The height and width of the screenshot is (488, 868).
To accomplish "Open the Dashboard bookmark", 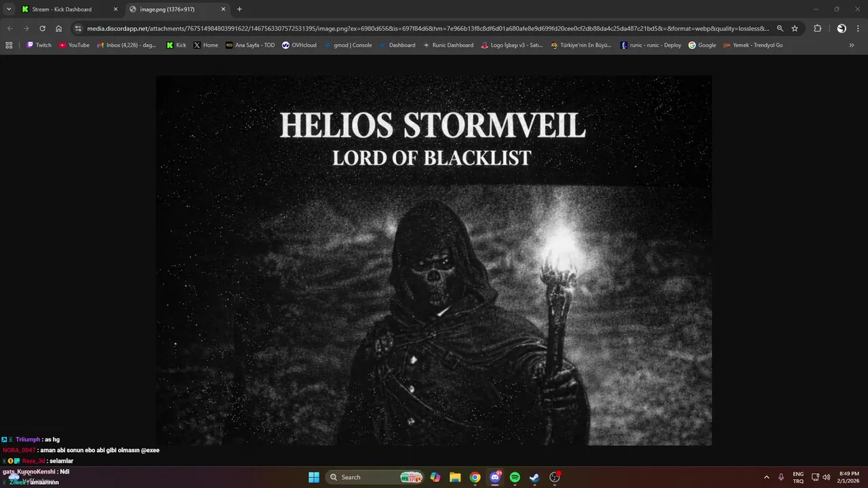I will (x=397, y=45).
